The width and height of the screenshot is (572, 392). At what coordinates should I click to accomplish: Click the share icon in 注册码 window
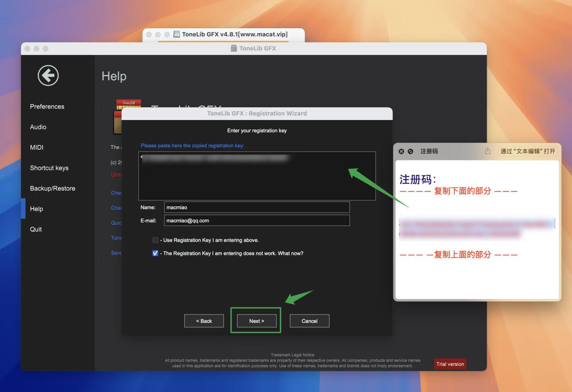(x=487, y=151)
